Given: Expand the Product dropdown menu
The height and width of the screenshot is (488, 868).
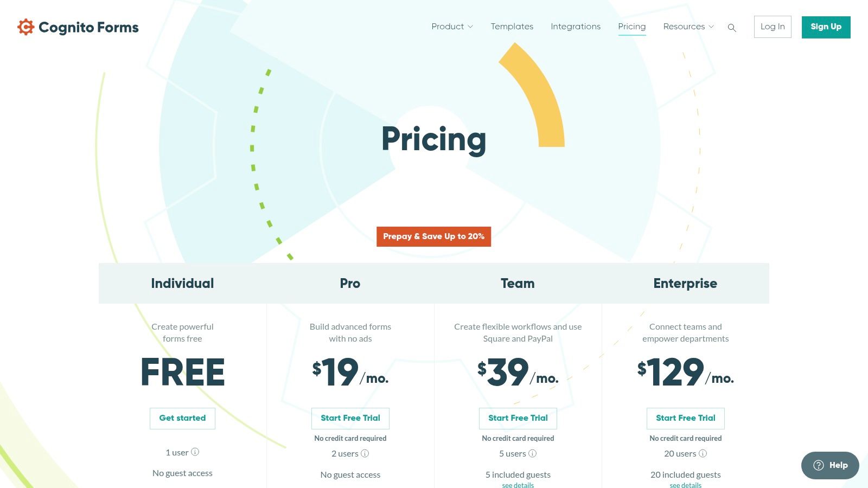Looking at the screenshot, I should (452, 27).
